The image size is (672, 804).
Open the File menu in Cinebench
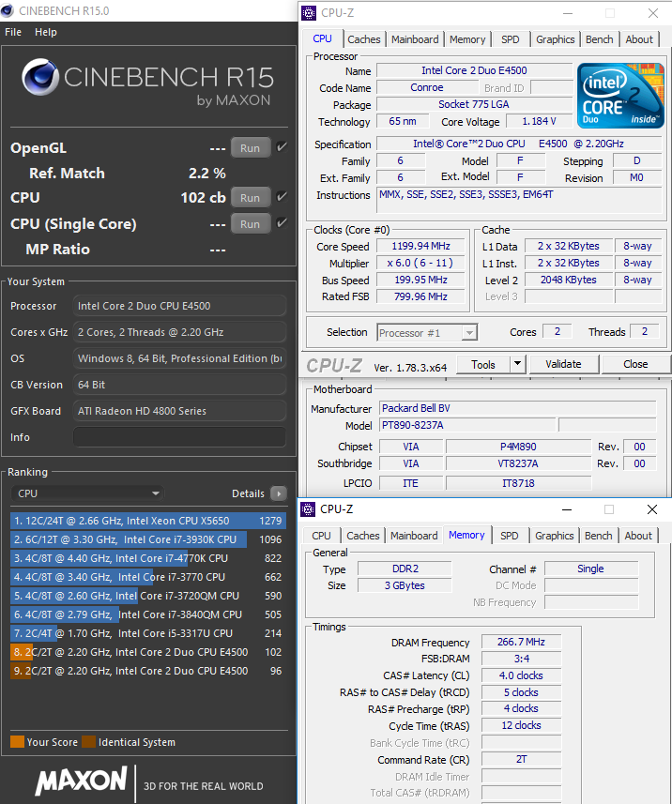13,32
